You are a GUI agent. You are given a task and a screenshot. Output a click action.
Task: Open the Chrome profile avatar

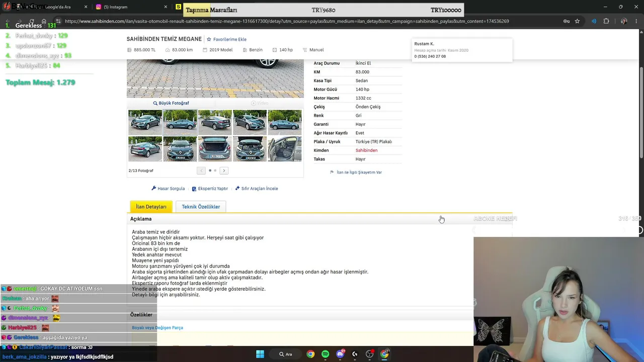(624, 21)
